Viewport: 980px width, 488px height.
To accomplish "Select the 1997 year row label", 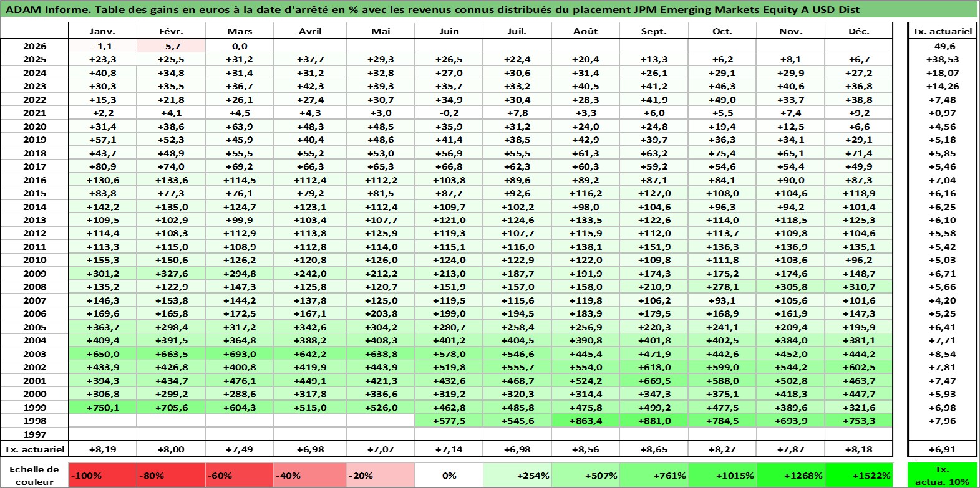I will 34,434.
